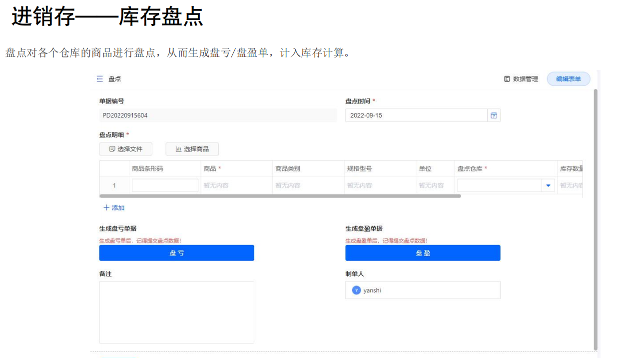Viewport: 644px width, 358px height.
Task: Click 添加 to add a row
Action: point(114,207)
